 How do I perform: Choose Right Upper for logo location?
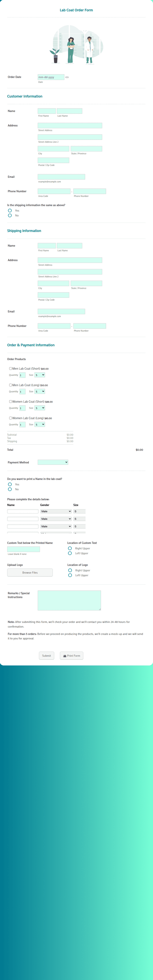70,570
